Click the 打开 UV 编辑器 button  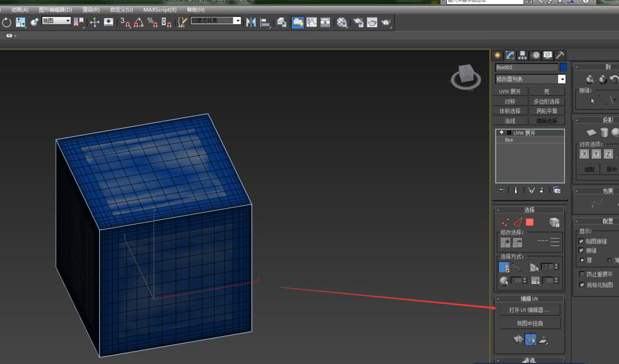(x=529, y=310)
